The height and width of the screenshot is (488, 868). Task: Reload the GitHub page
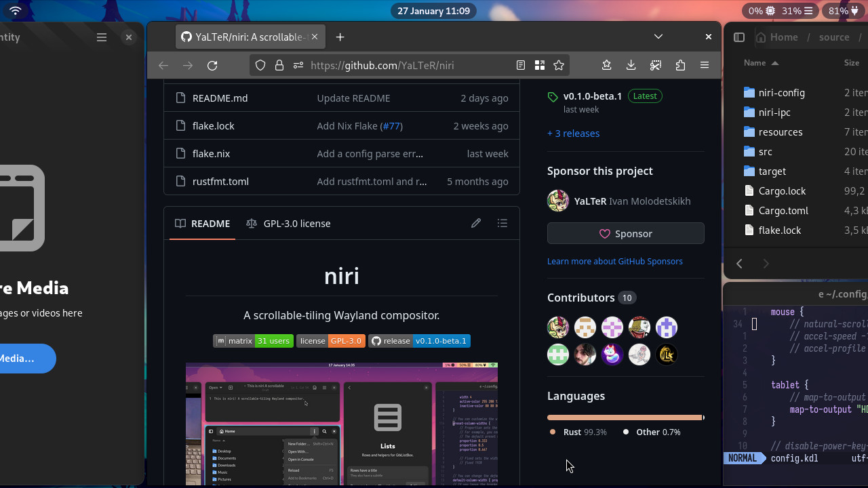point(212,65)
